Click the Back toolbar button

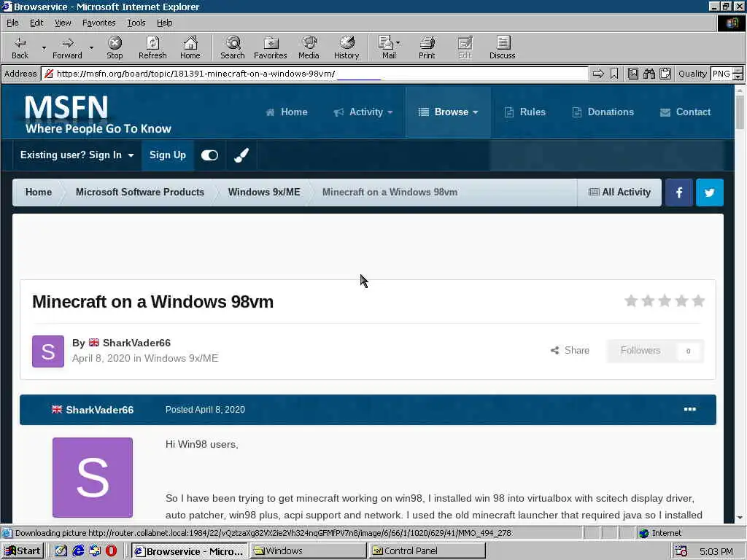[20, 47]
